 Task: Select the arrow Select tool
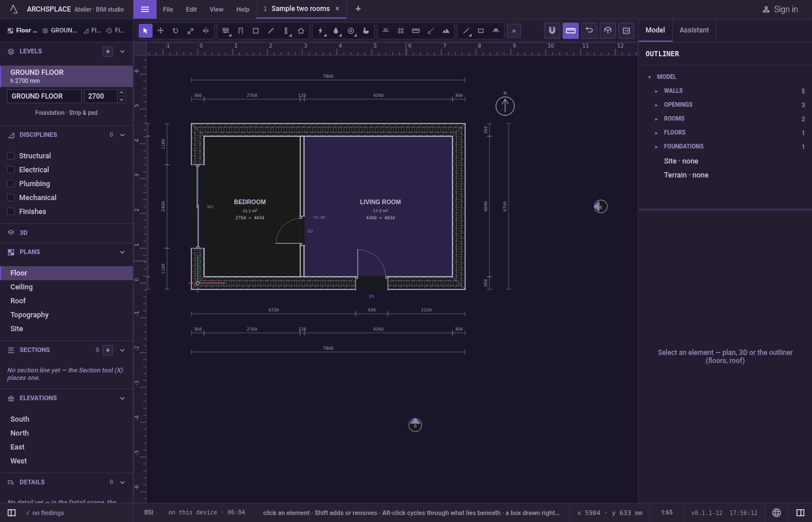(x=145, y=31)
